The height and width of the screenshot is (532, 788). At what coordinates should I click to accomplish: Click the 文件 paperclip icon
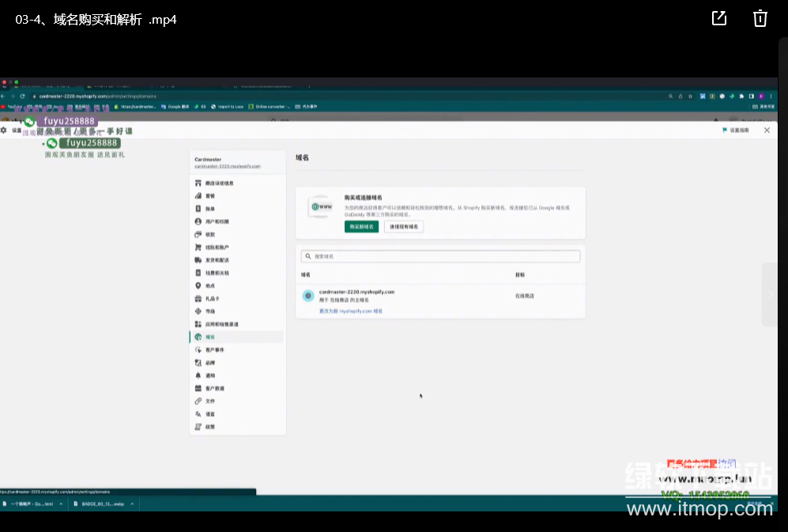[198, 401]
